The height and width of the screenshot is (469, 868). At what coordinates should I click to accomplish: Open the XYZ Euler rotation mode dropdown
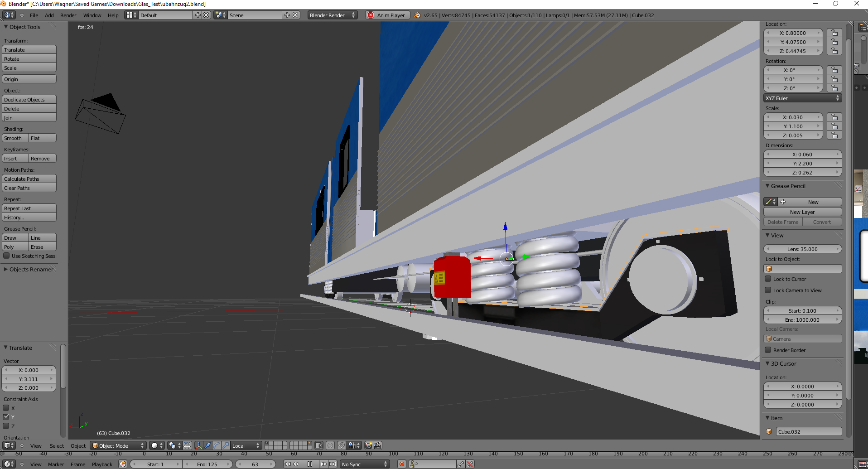[802, 98]
